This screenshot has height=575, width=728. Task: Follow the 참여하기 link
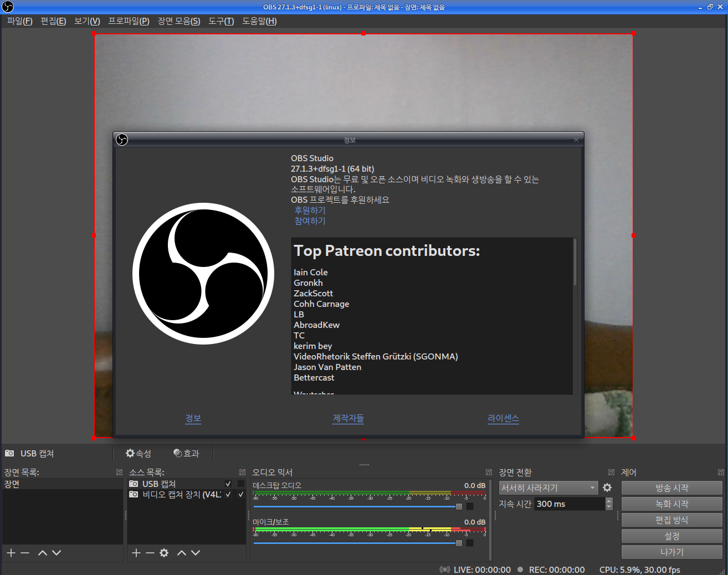coord(310,221)
